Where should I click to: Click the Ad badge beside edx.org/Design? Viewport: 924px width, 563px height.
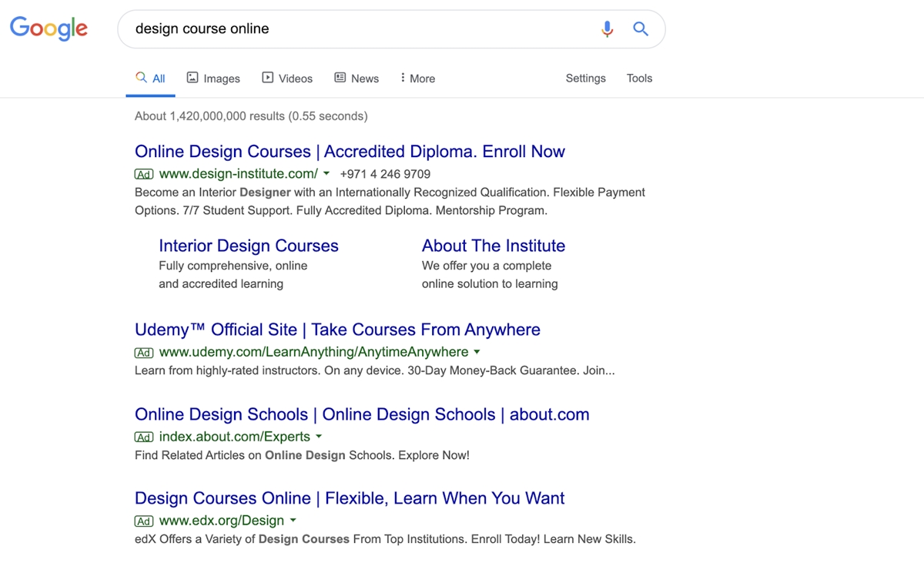144,521
